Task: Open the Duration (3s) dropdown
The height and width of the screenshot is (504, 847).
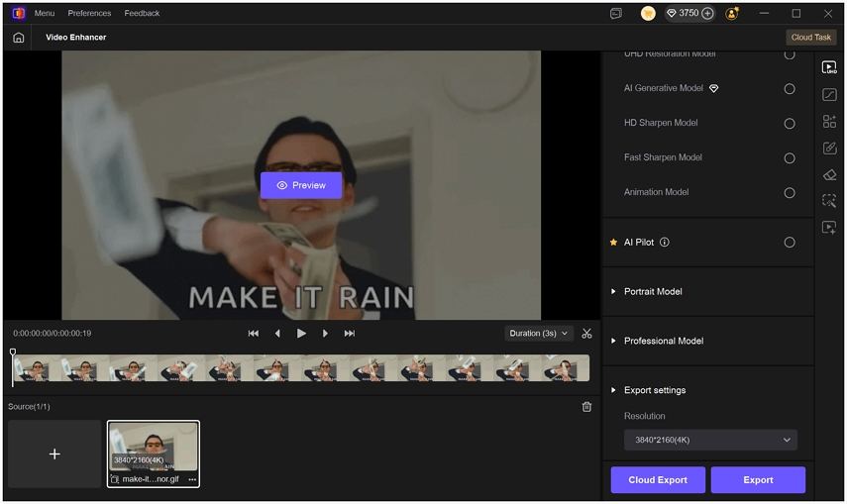Action: [538, 334]
